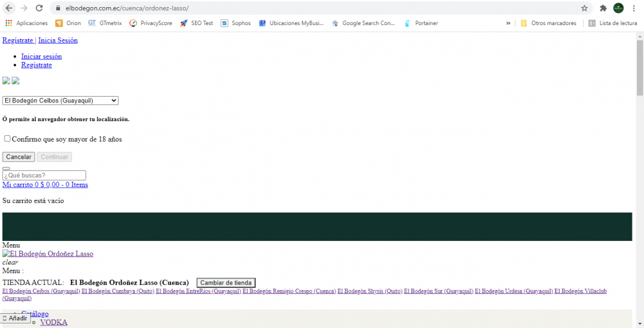
Task: Click the Cambiar de tienda button
Action: (226, 283)
